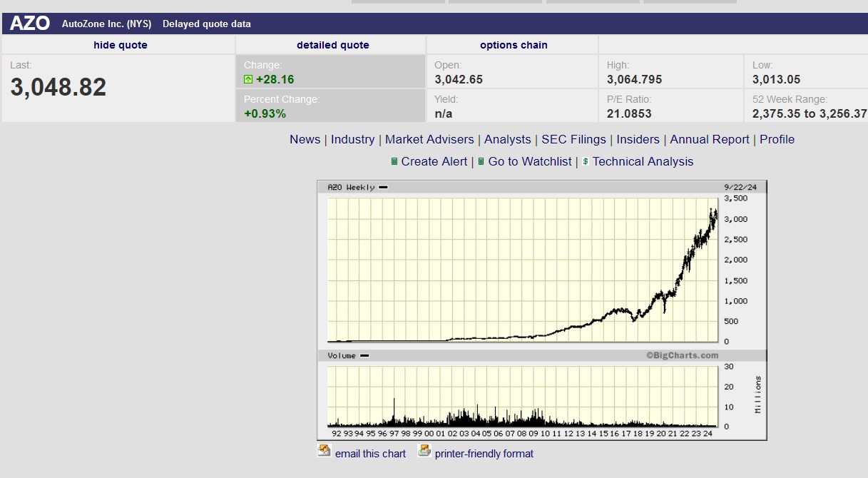Click the AZO Weekly chart legend

click(357, 187)
